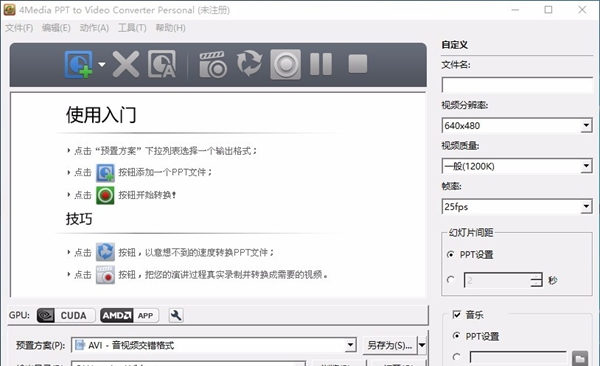Image resolution: width=600 pixels, height=366 pixels.
Task: Stop conversion with the stop icon
Action: click(358, 64)
